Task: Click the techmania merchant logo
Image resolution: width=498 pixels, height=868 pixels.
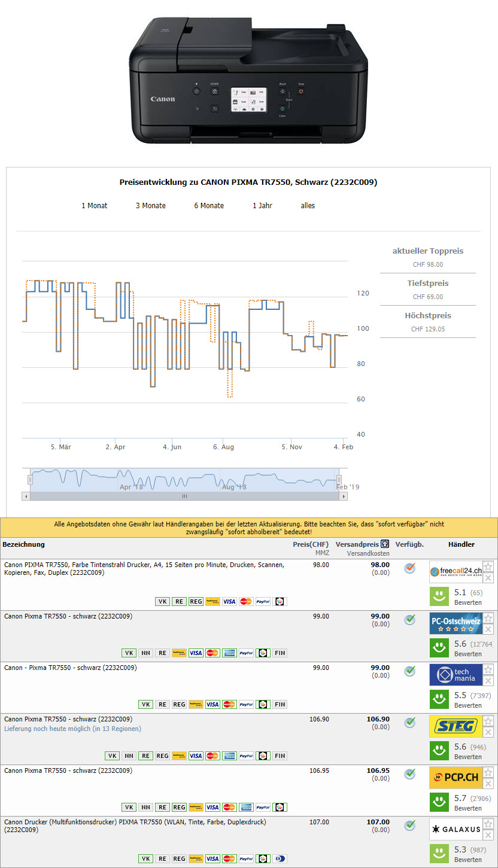Action: (456, 675)
